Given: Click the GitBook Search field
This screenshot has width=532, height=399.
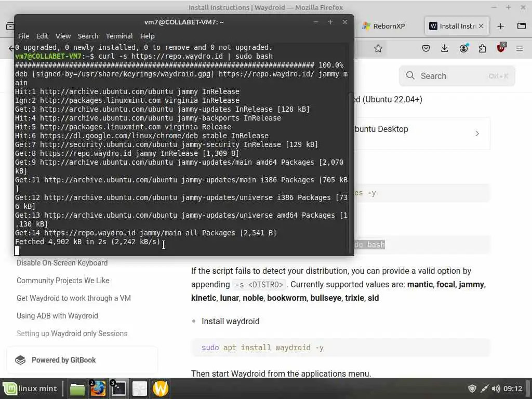Looking at the screenshot, I should point(457,76).
